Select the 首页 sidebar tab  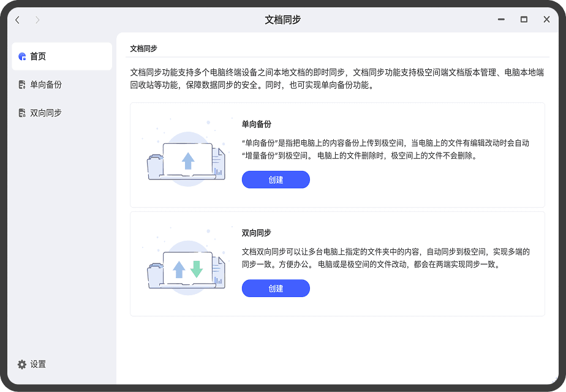tap(61, 56)
